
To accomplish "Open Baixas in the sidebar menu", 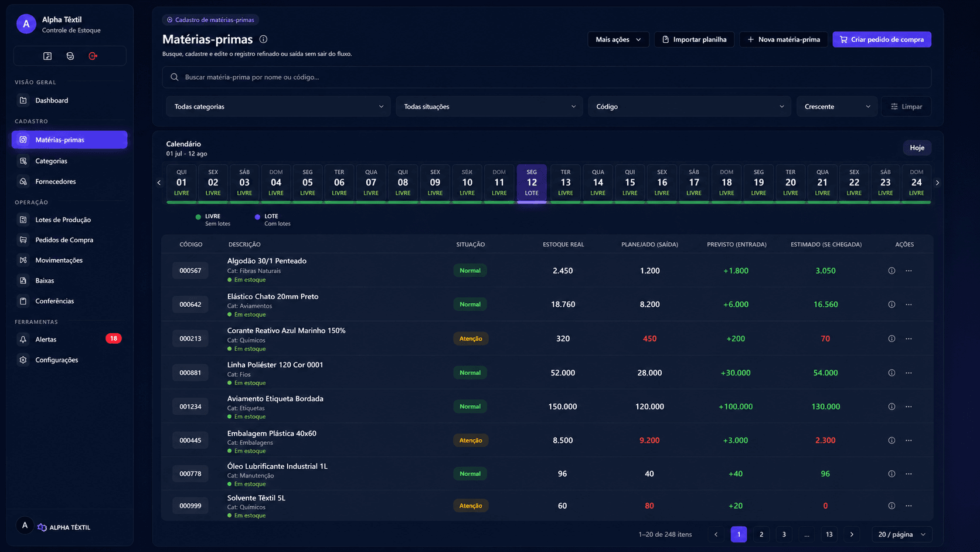I will pos(69,280).
